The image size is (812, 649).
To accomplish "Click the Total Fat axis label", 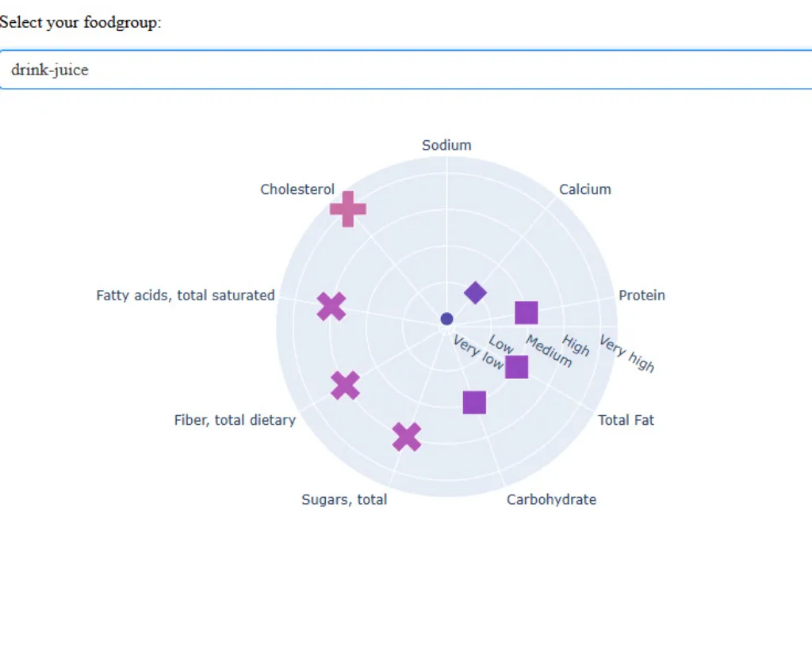I will click(626, 420).
